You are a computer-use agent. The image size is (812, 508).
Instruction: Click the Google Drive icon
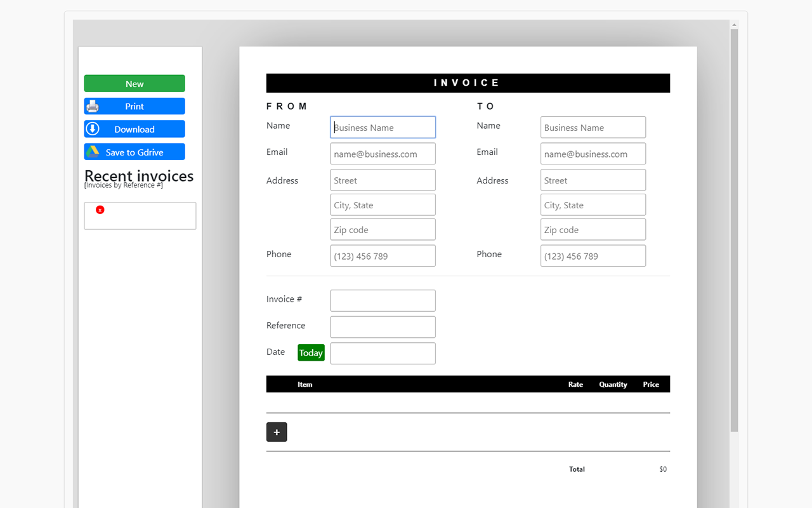93,152
